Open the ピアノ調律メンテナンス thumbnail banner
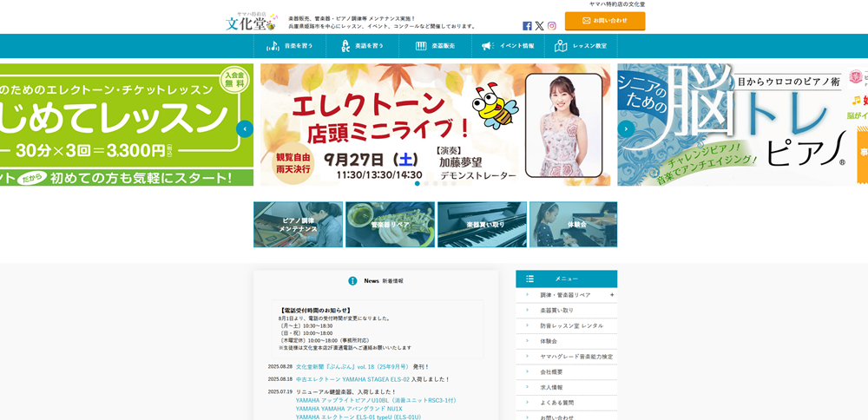Screen dimensions: 868x420 [x=298, y=225]
